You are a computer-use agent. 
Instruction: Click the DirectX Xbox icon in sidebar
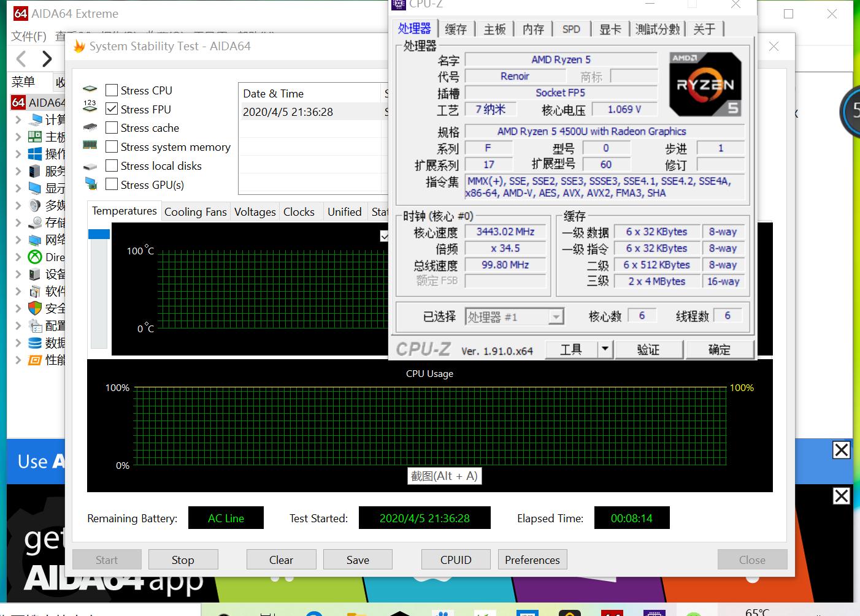click(x=35, y=257)
